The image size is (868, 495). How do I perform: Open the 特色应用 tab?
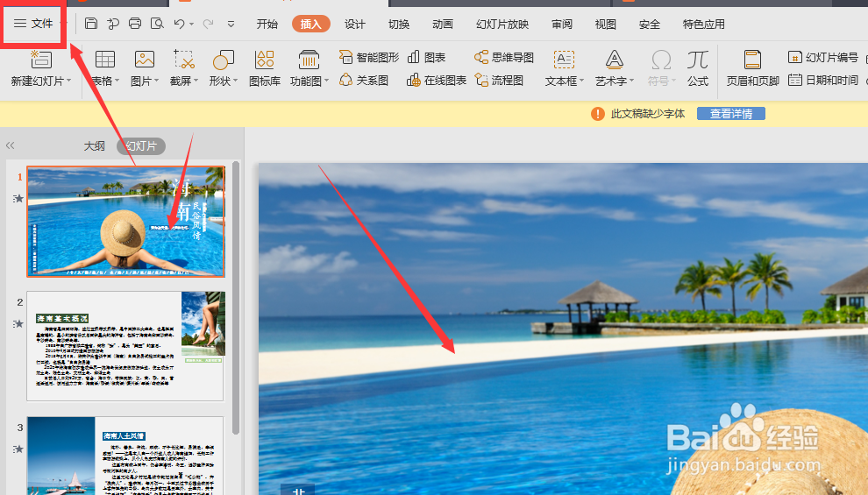(x=703, y=24)
